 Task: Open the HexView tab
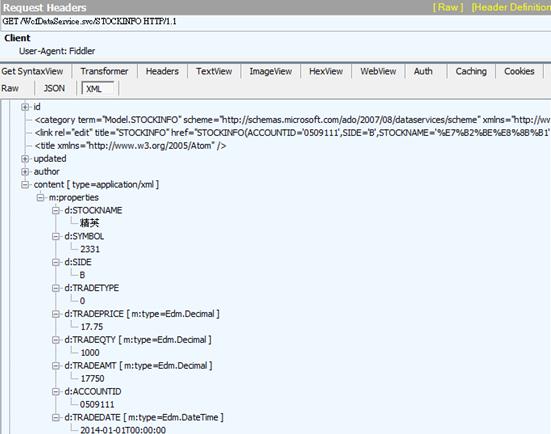click(326, 71)
